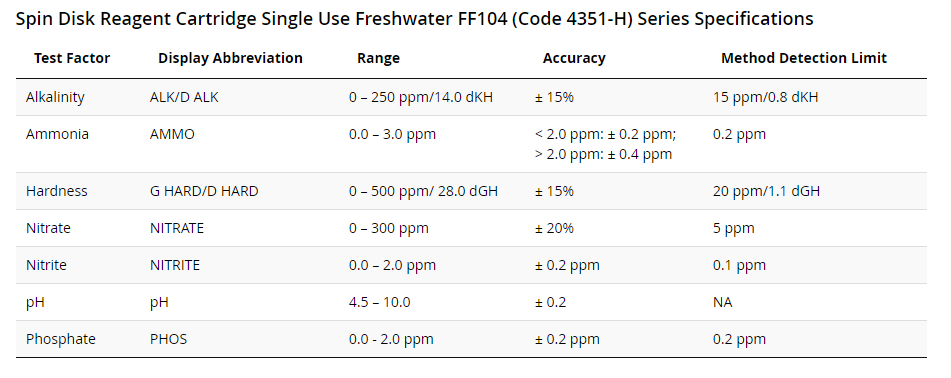951x378 pixels.
Task: Click the Nitrite row label
Action: (x=46, y=265)
